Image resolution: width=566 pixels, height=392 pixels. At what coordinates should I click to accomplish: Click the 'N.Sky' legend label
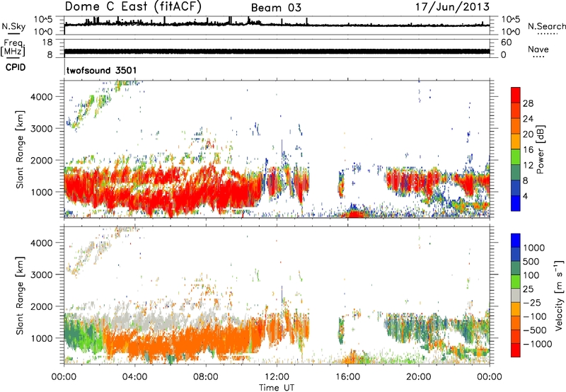point(13,26)
